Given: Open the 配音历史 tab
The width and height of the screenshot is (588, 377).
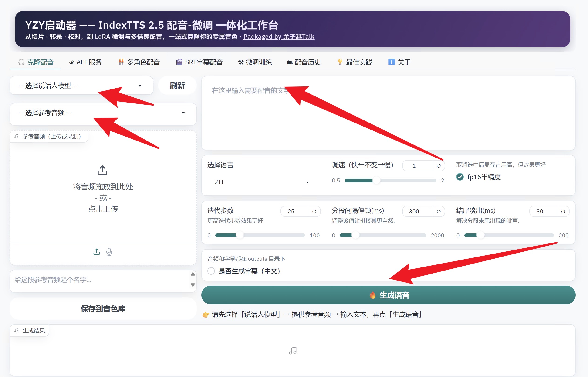Looking at the screenshot, I should (304, 62).
